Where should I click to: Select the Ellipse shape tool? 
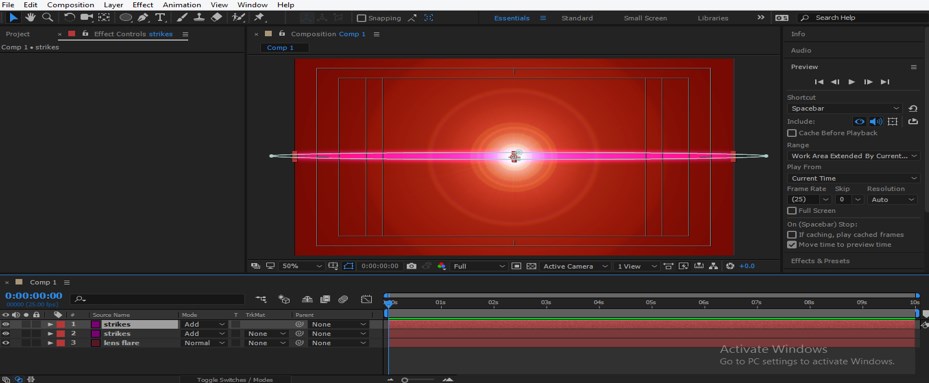(x=126, y=18)
